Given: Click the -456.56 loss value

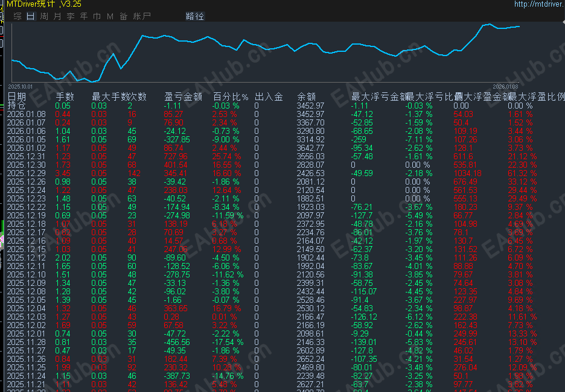Looking at the screenshot, I should (x=176, y=342).
